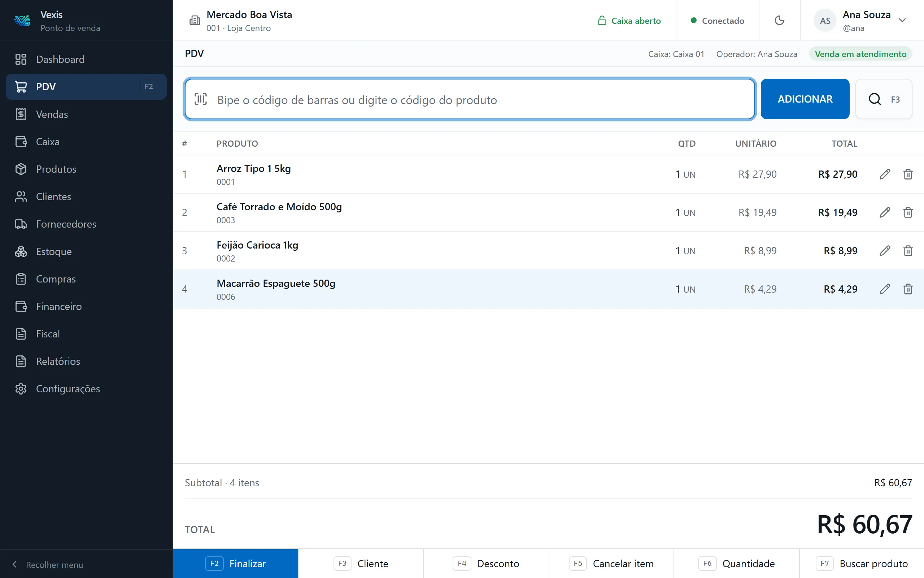Click the Fiscal document icon
The image size is (924, 578).
(x=21, y=334)
